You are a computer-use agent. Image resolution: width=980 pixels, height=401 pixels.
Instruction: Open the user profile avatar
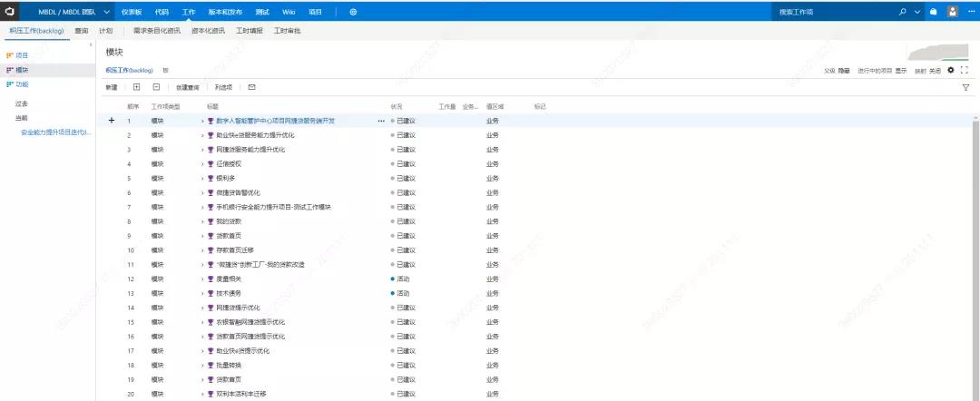point(952,12)
